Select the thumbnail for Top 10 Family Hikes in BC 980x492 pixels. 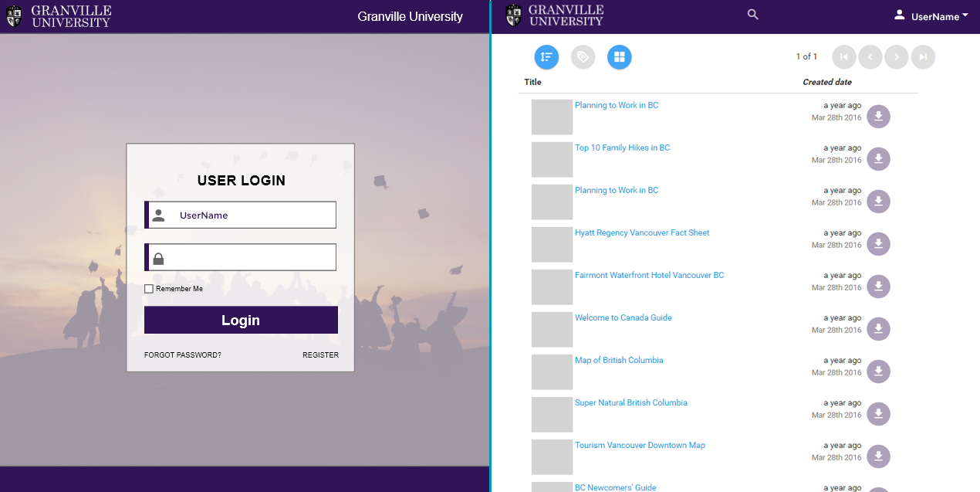552,160
